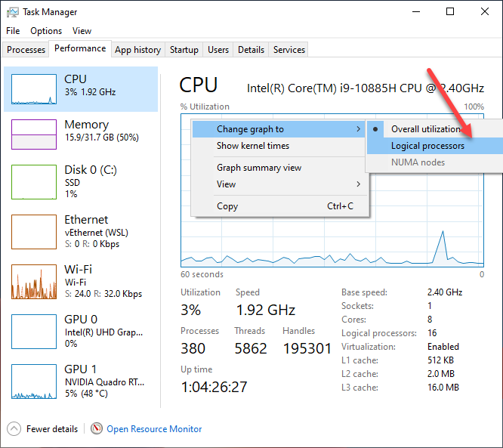The image size is (503, 448).
Task: Click the vEthernet (WSL) label
Action: coord(97,233)
